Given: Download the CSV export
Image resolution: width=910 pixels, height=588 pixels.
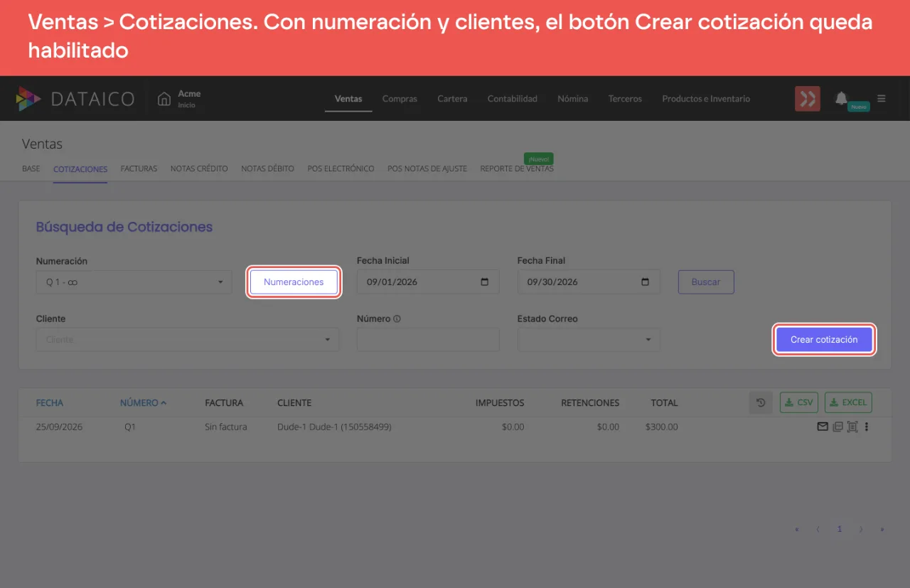Looking at the screenshot, I should coord(799,402).
